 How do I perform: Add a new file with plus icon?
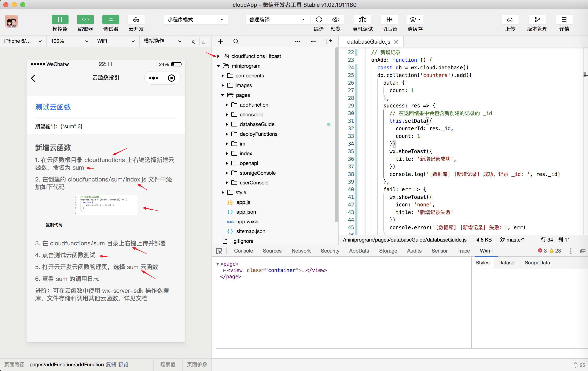(x=220, y=41)
